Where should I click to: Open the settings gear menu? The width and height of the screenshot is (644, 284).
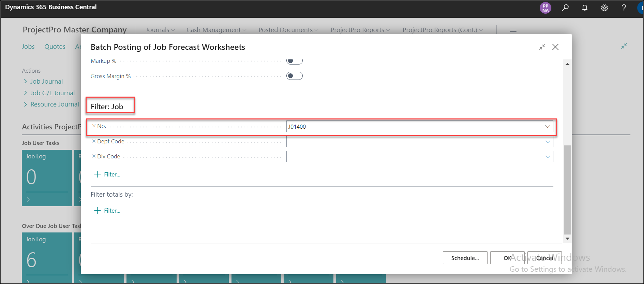click(604, 8)
